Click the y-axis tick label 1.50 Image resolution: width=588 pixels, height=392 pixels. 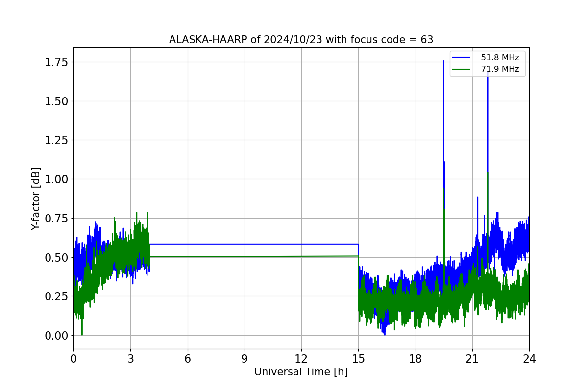click(x=56, y=101)
